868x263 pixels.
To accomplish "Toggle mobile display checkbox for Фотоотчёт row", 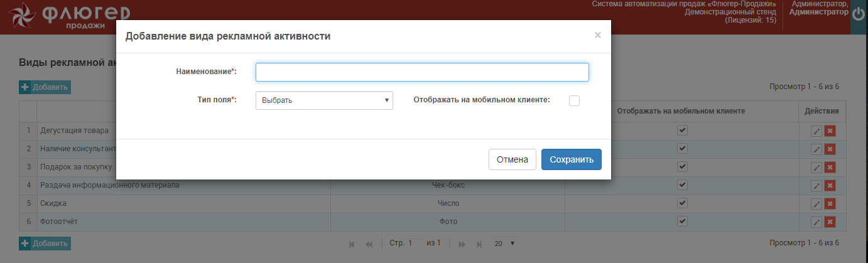I will coord(682,221).
